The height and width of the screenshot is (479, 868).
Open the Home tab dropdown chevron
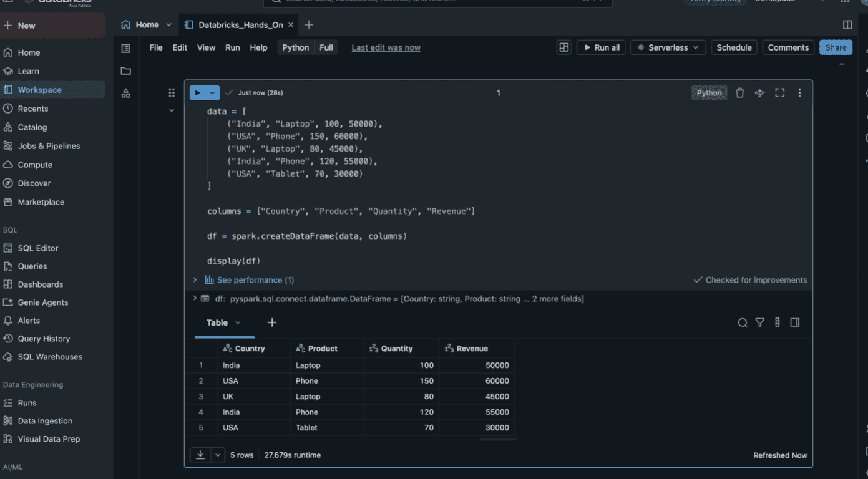click(x=168, y=25)
